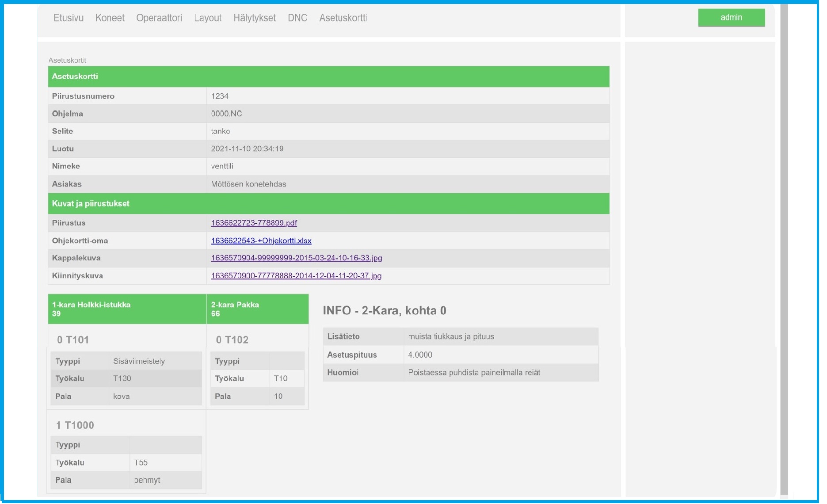This screenshot has width=827, height=504.
Task: Click the DNC menu item
Action: [x=297, y=18]
